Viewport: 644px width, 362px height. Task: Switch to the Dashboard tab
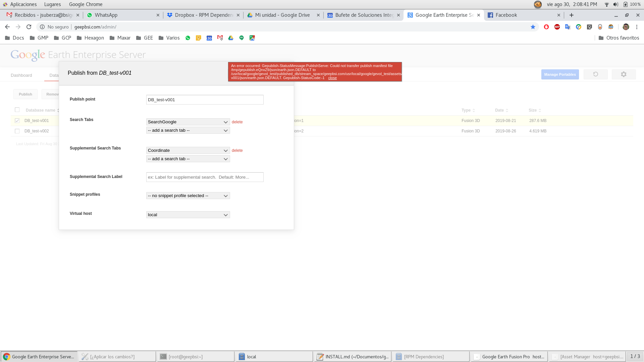pyautogui.click(x=21, y=75)
